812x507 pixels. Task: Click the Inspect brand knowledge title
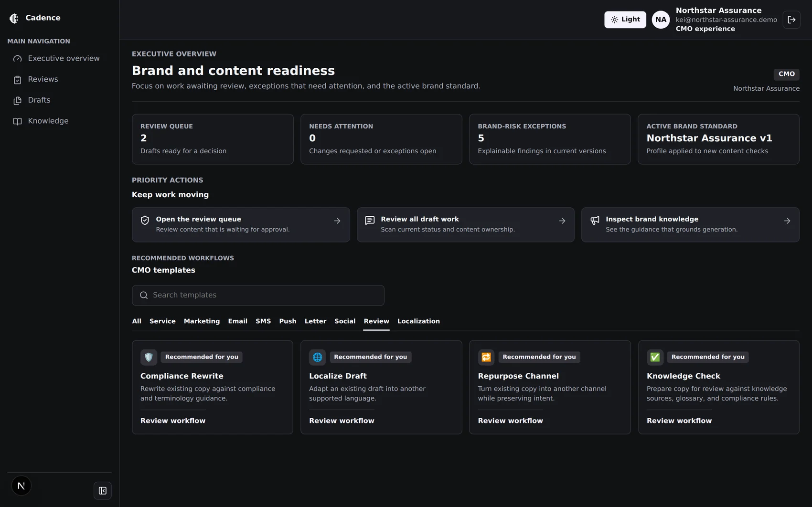point(652,219)
